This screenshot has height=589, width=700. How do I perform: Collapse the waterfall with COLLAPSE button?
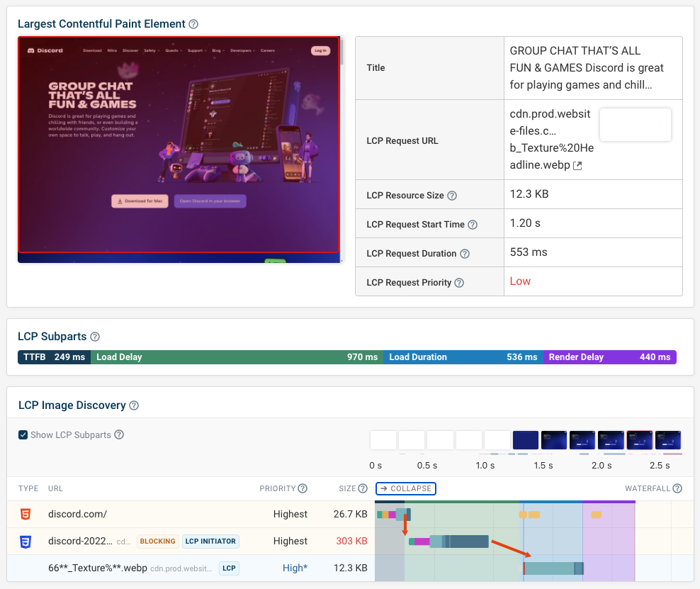pos(406,488)
